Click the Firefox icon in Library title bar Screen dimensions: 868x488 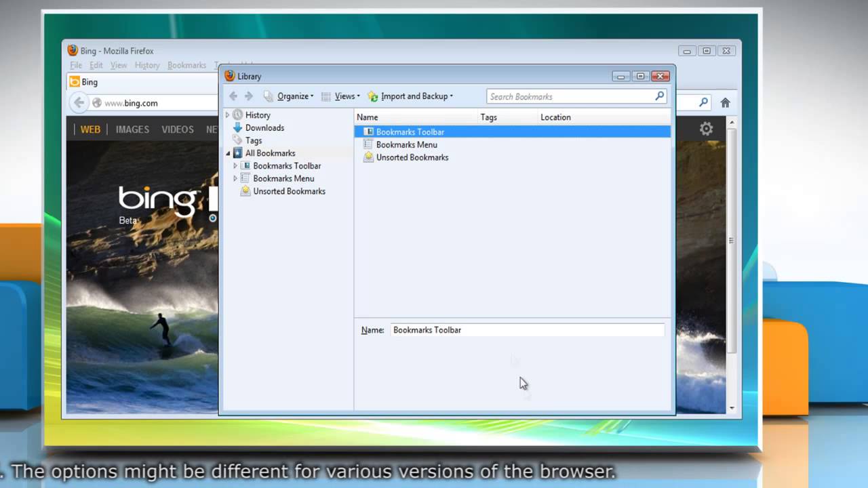[x=230, y=76]
